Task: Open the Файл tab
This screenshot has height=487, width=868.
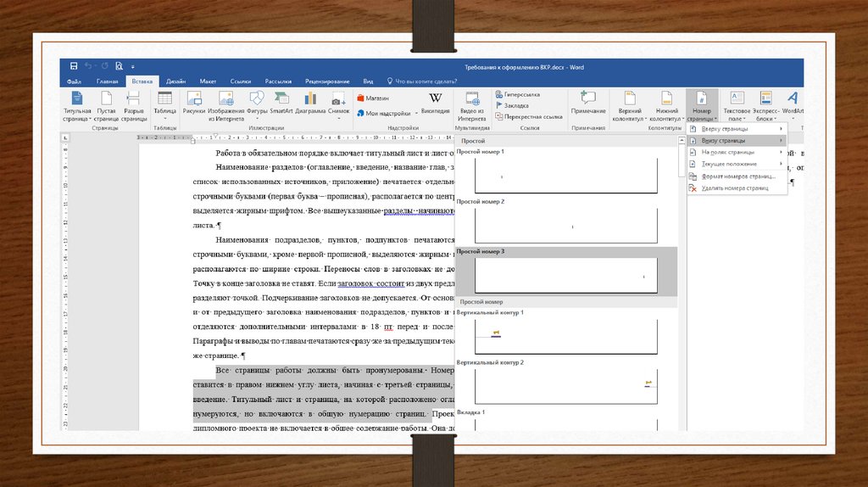Action: click(x=74, y=81)
